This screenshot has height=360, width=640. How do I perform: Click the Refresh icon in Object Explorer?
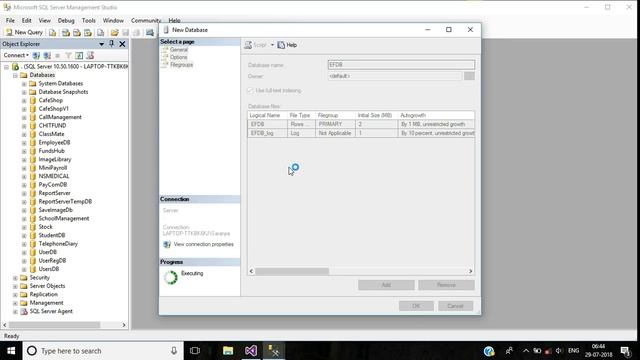click(x=79, y=55)
